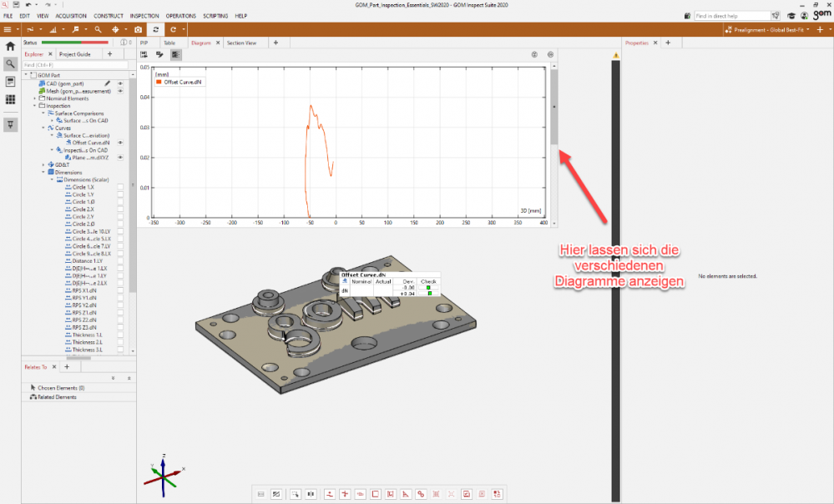Open the INSPECTION menu
The width and height of the screenshot is (834, 504).
tap(144, 16)
